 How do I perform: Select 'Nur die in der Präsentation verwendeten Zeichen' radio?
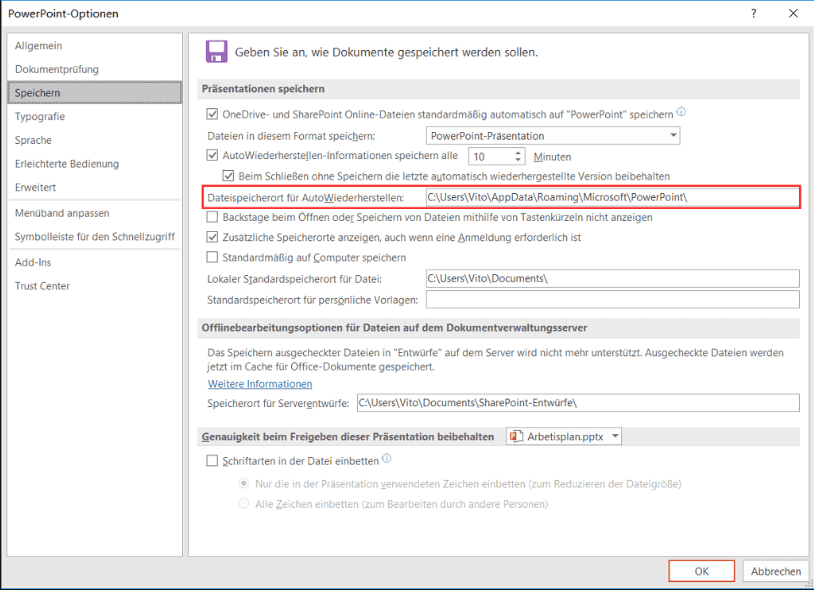coord(243,483)
